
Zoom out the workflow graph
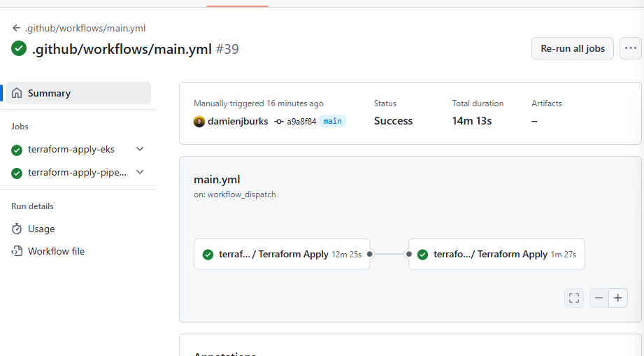[599, 298]
